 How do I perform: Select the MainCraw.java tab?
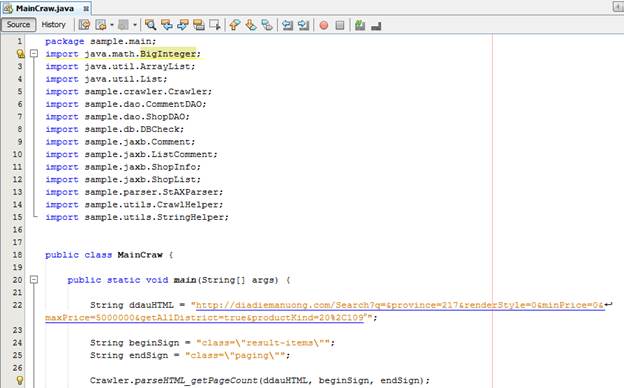click(45, 8)
